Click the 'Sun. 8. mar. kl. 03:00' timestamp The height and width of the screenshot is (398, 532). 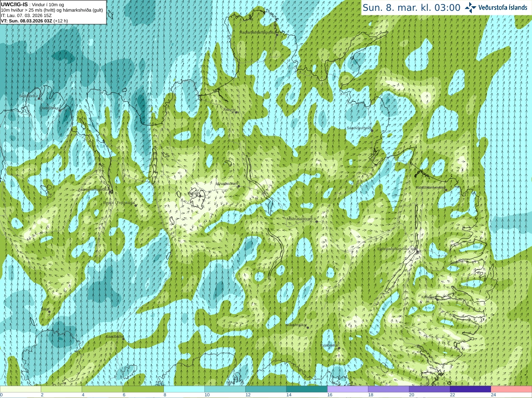click(411, 8)
